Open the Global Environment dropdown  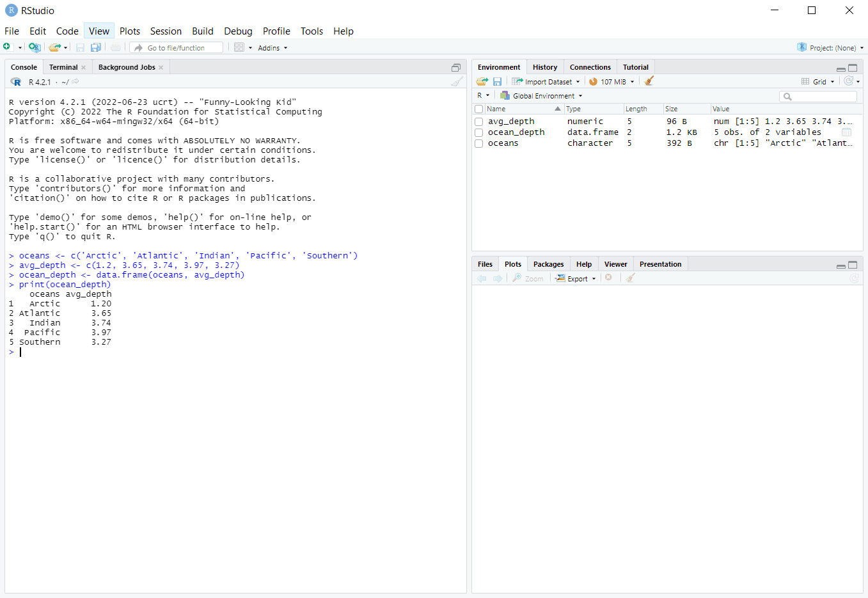pyautogui.click(x=542, y=96)
